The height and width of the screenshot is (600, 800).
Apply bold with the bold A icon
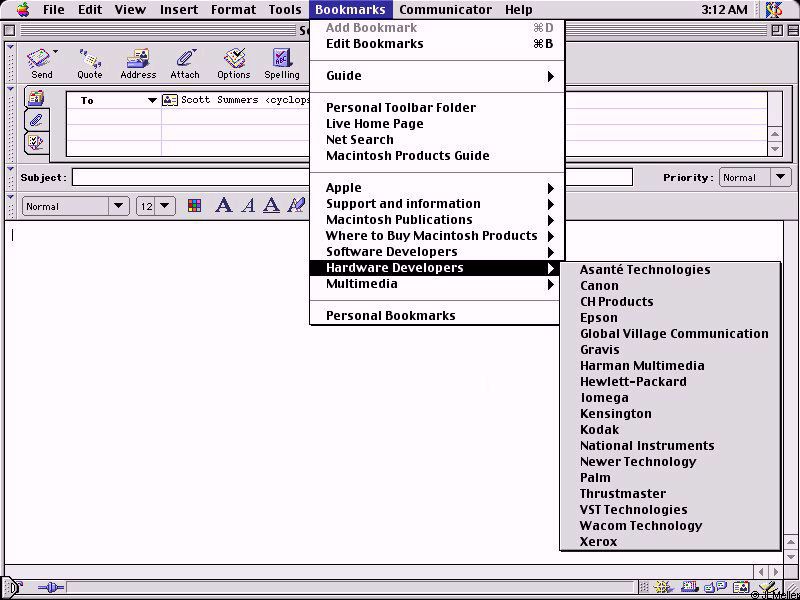pyautogui.click(x=223, y=206)
